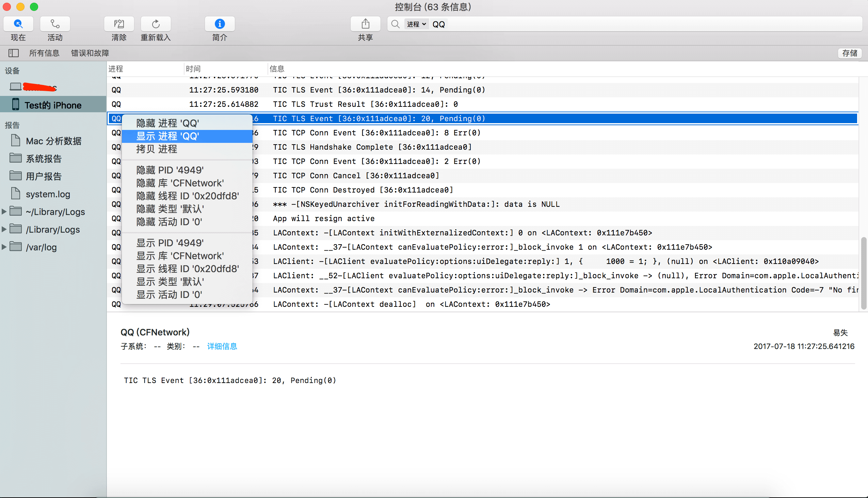This screenshot has height=498, width=868.
Task: Expand the /Library/Logs folder
Action: (4, 230)
